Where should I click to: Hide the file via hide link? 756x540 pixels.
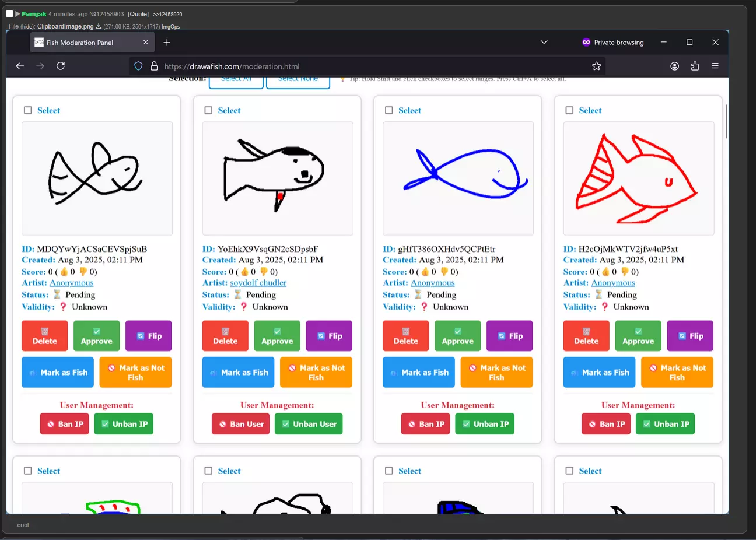pos(28,27)
